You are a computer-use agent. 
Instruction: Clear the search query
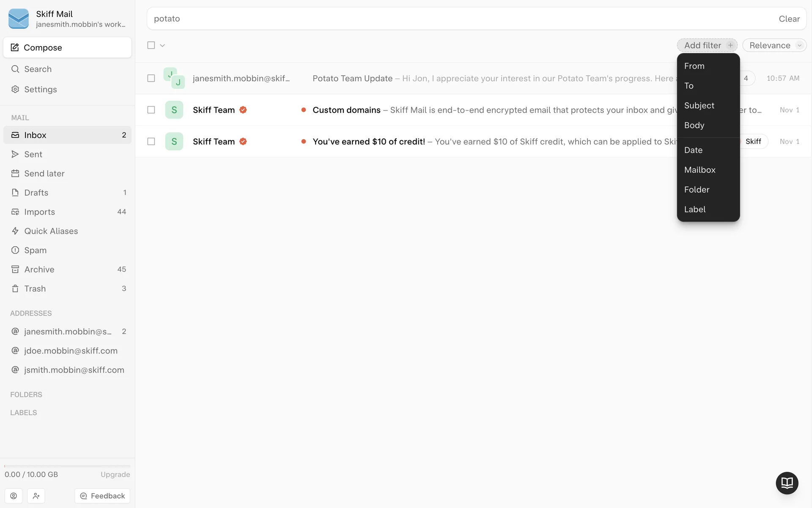[789, 19]
